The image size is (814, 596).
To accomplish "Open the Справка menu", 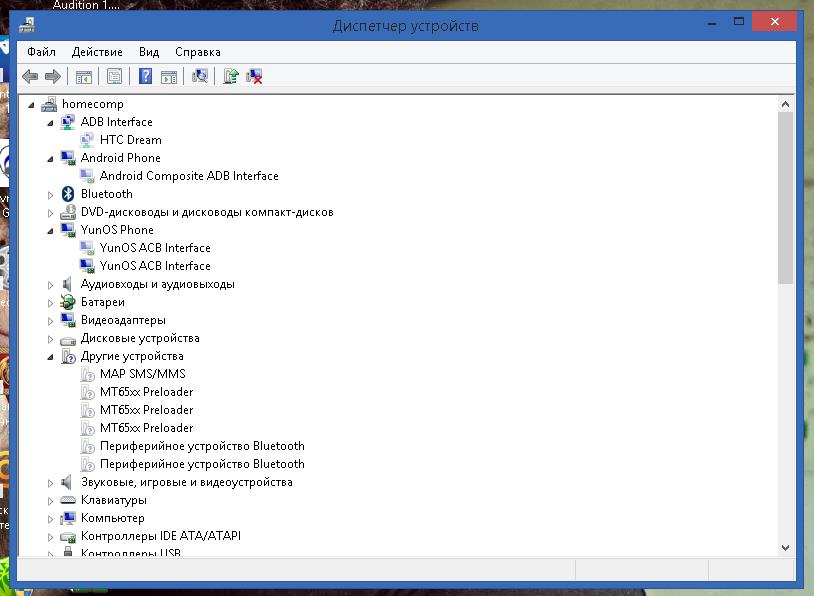I will (197, 52).
